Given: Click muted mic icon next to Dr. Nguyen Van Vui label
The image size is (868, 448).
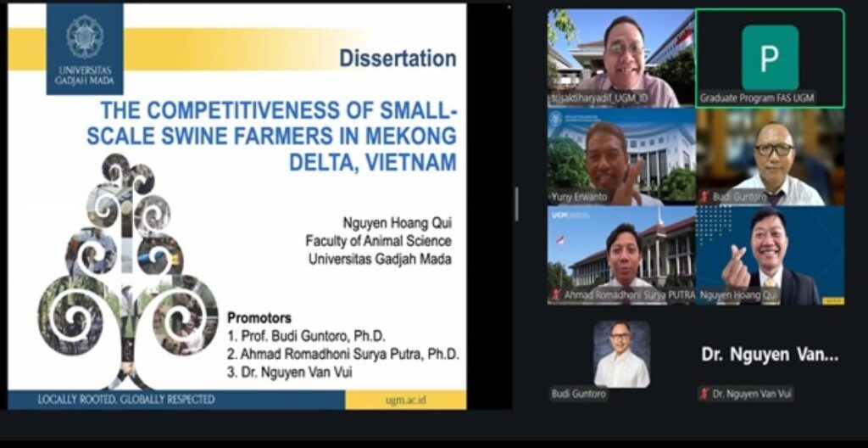Looking at the screenshot, I should pos(704,394).
